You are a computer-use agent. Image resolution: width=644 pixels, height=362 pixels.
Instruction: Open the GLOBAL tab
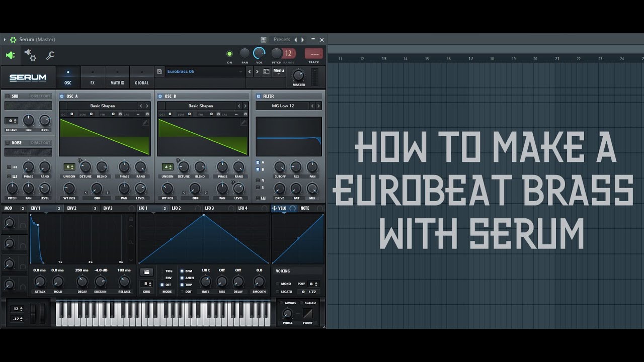pyautogui.click(x=142, y=77)
